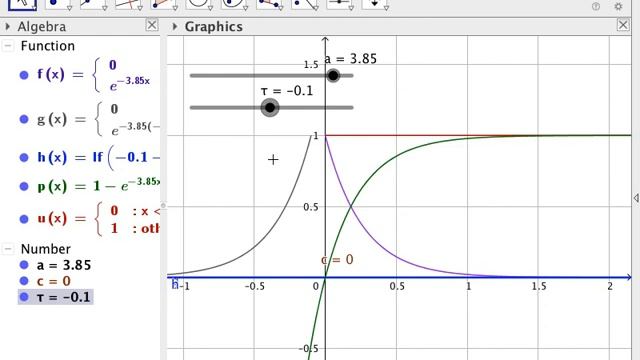Select 'a = 3.85' in Number list
Screen dimensions: 640x360
pos(64,265)
